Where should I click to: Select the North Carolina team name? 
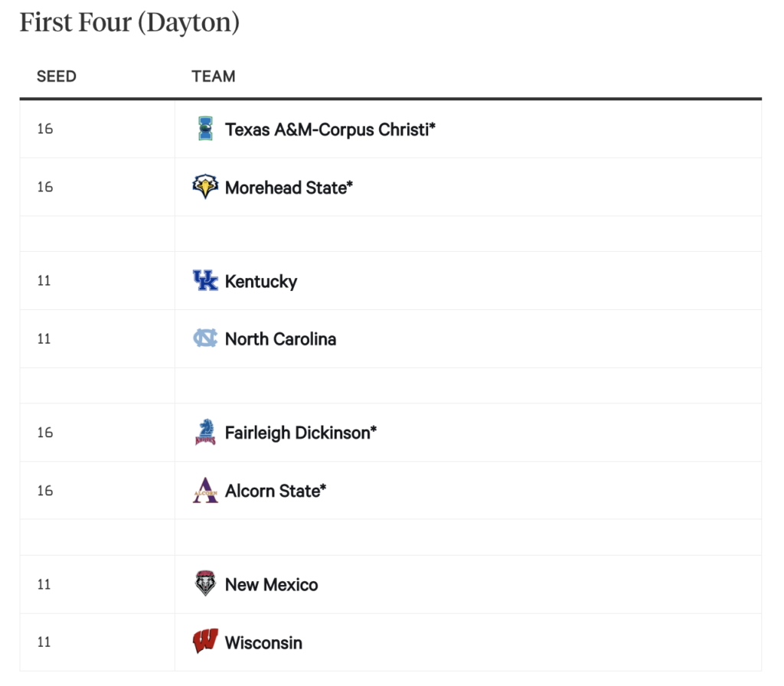pos(280,339)
